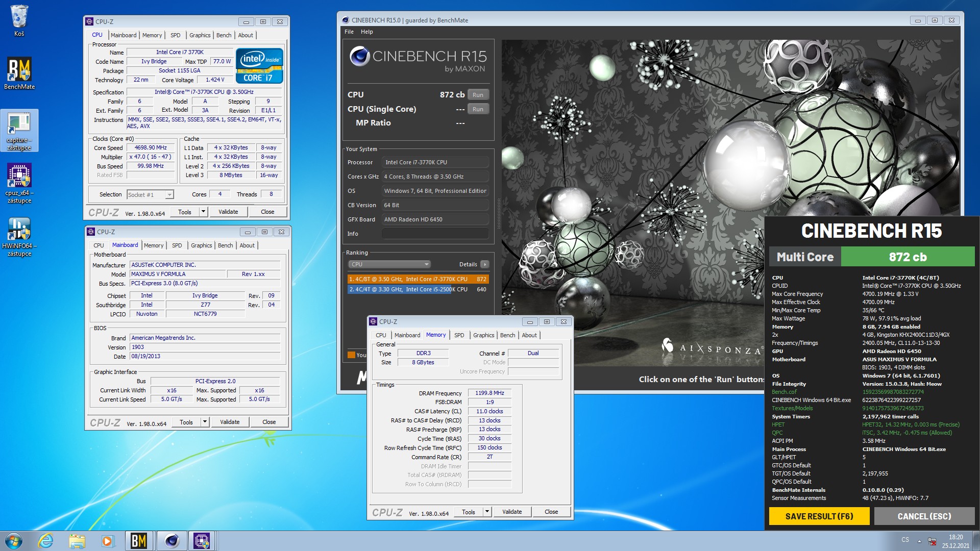
Task: Click the Info field in Cinebench system panel
Action: point(435,234)
